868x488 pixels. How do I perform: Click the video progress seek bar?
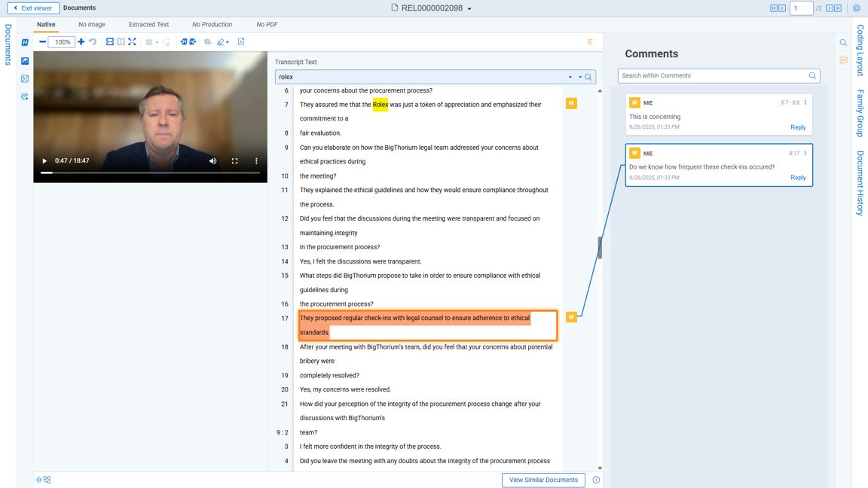click(x=151, y=173)
